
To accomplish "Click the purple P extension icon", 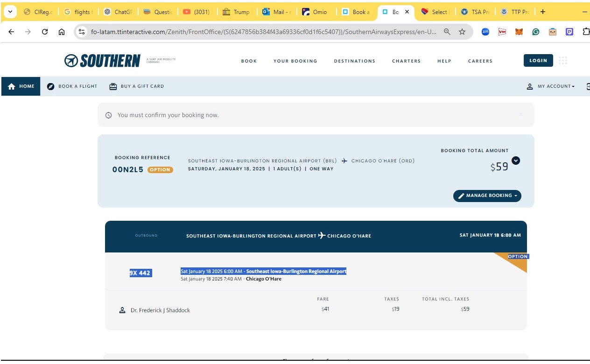I will click(x=569, y=32).
